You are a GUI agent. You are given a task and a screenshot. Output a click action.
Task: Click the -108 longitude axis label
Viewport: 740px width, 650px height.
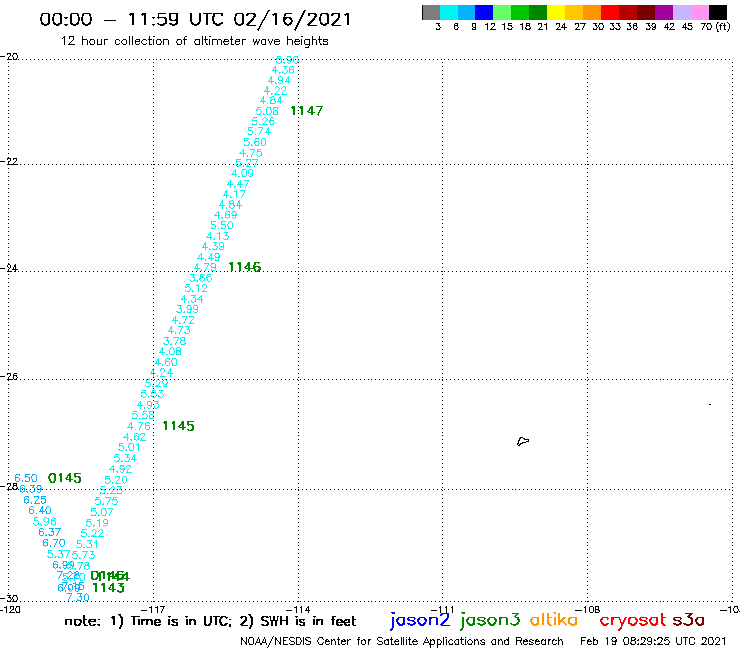(588, 609)
